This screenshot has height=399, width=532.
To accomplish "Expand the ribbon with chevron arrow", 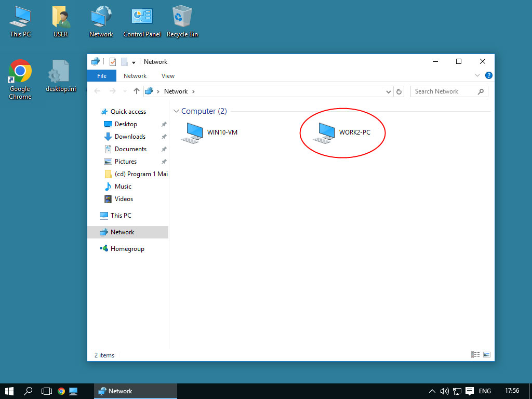I will (x=477, y=75).
